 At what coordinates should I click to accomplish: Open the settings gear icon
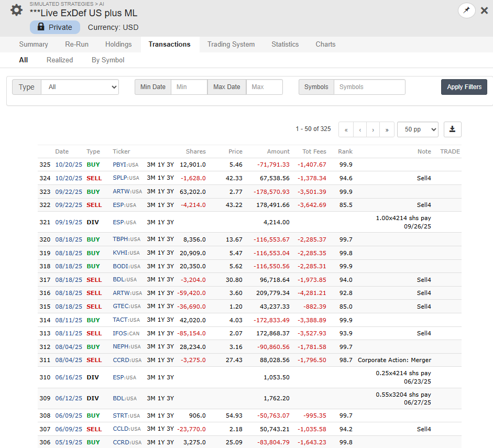pyautogui.click(x=16, y=10)
